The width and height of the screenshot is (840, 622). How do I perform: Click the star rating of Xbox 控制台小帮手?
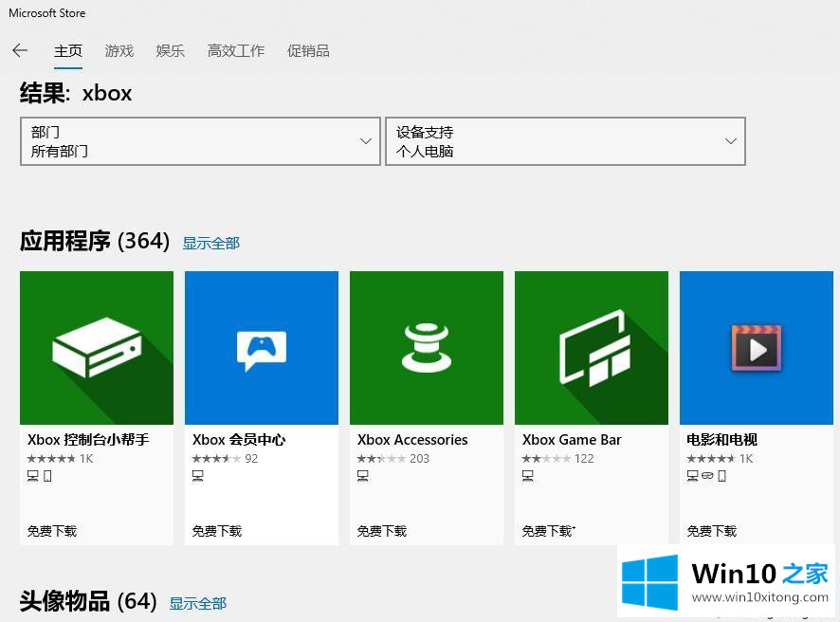click(x=51, y=459)
